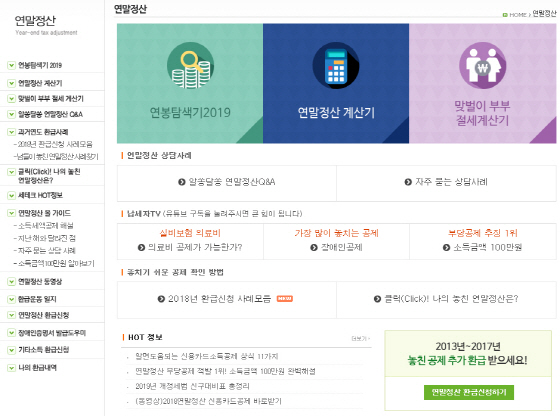This screenshot has width=560, height=416.
Task: Select 연말정산 계산기 in the sidebar menu
Action: (40, 83)
